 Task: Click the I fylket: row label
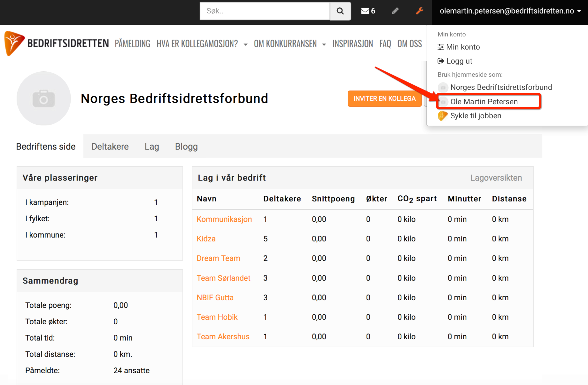pyautogui.click(x=37, y=219)
